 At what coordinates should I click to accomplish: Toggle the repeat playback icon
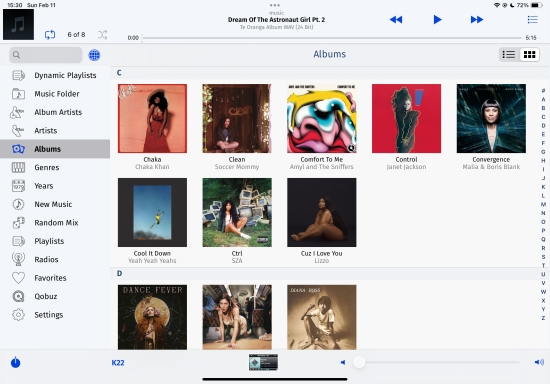(50, 35)
